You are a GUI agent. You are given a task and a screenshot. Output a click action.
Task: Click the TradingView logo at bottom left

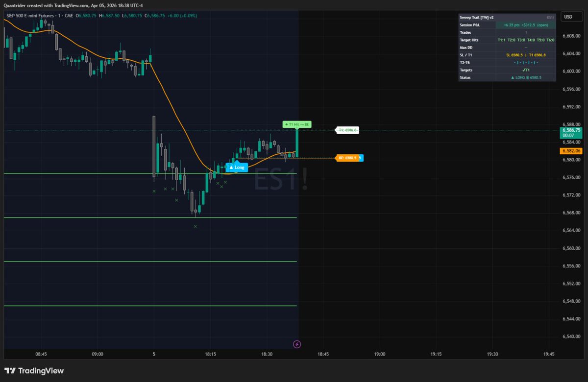pos(34,371)
